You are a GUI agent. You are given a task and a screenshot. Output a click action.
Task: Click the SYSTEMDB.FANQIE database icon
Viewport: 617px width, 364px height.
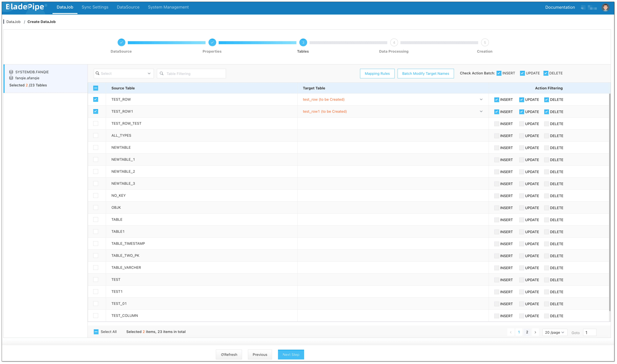pos(11,72)
